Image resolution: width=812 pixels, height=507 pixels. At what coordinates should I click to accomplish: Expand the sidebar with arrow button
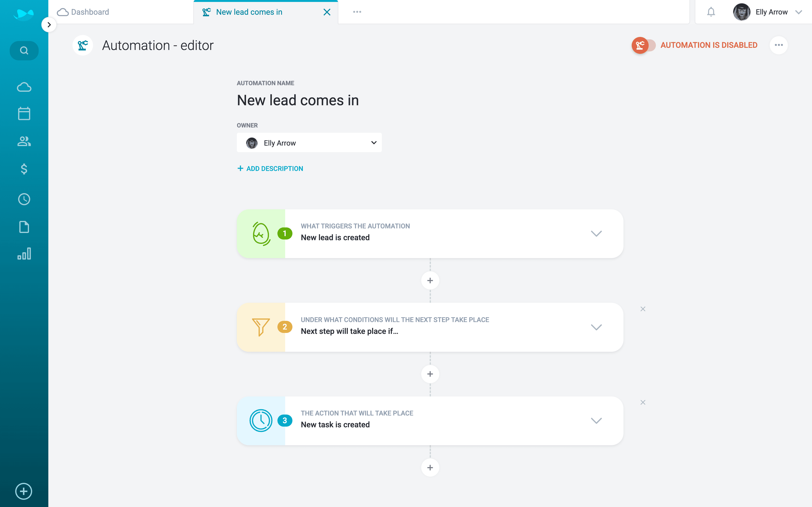point(49,25)
